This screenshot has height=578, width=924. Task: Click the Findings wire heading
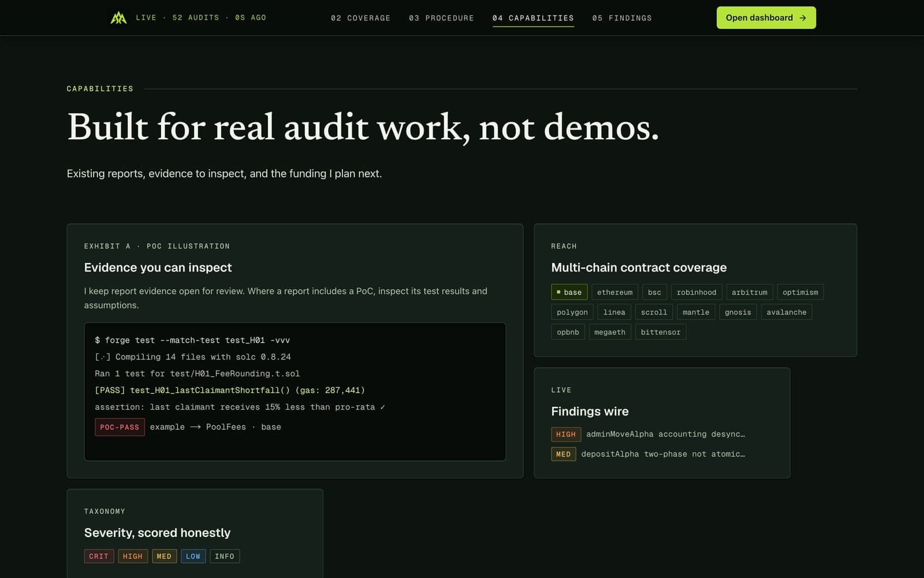click(x=590, y=412)
